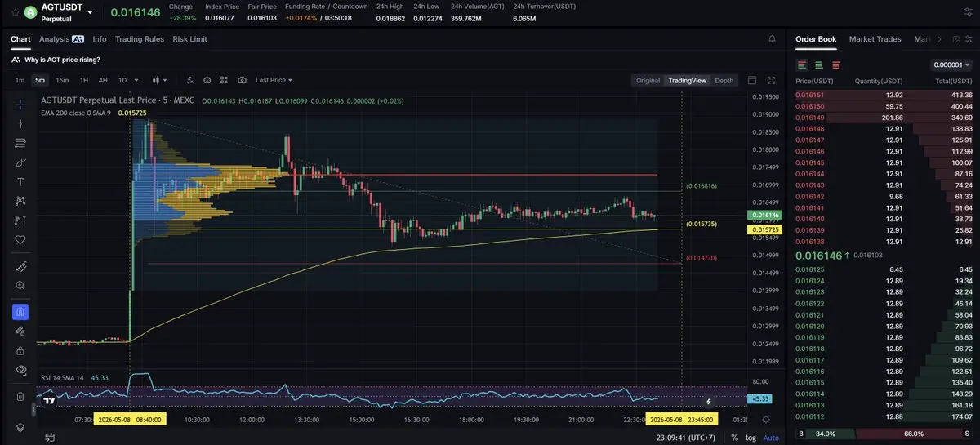
Task: Add AGTUSDT to favorites with star
Action: 15,12
